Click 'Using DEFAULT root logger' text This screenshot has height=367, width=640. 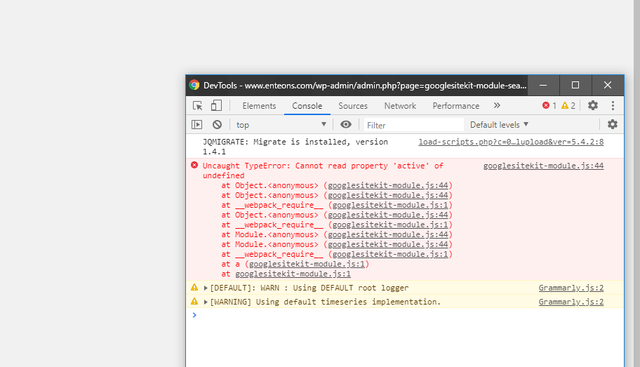click(351, 288)
